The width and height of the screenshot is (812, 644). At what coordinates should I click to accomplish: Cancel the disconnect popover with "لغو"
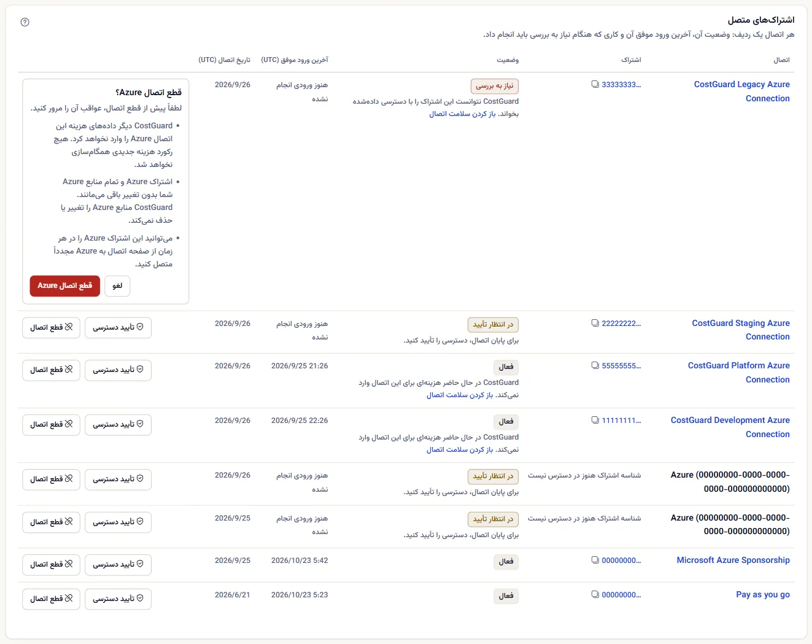117,285
